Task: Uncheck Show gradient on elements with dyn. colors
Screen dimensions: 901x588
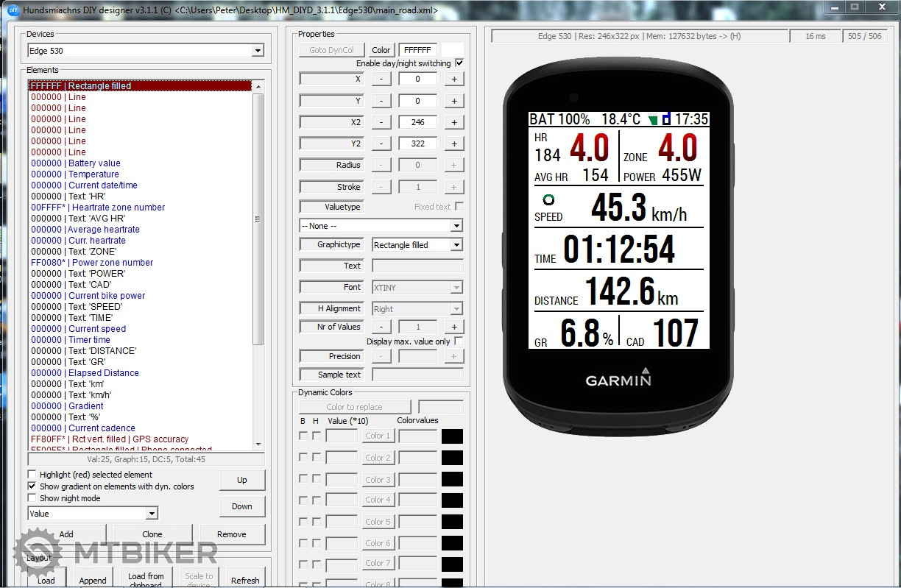Action: [x=32, y=486]
